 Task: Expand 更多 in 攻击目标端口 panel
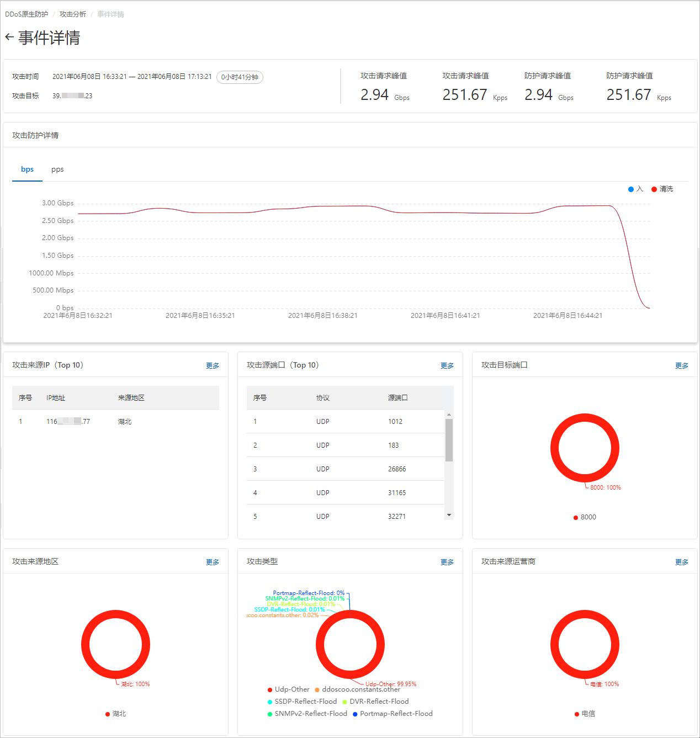[x=681, y=365]
